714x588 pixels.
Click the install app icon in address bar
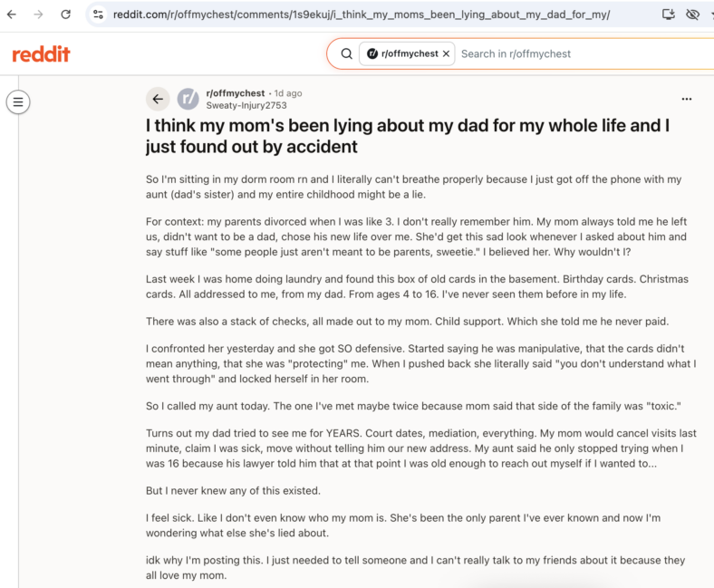[668, 14]
